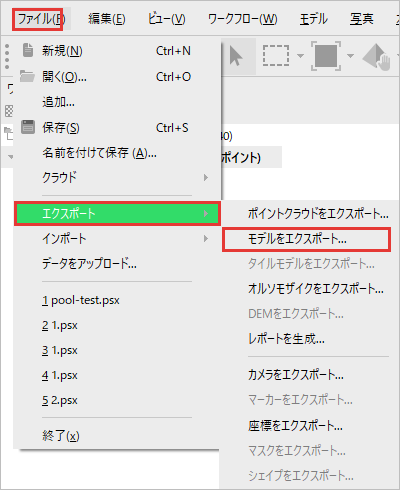Choose データをアップロード... entry
400x490 pixels.
117,264
